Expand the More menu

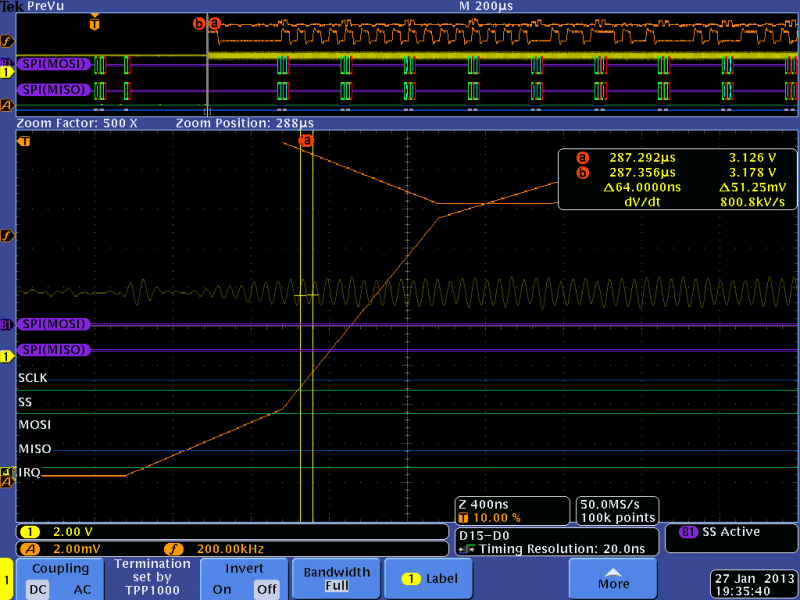click(613, 579)
